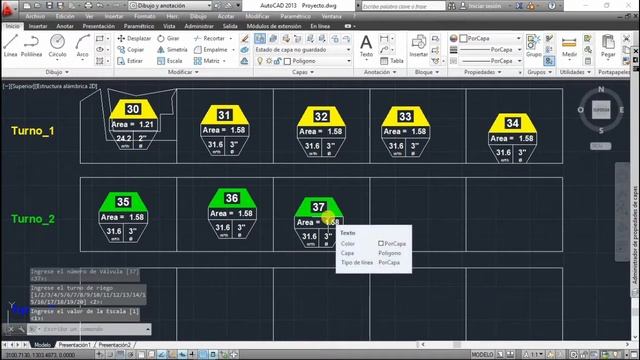Click in the search keyword input field
Viewport: 640px width, 360px height.
[403, 6]
